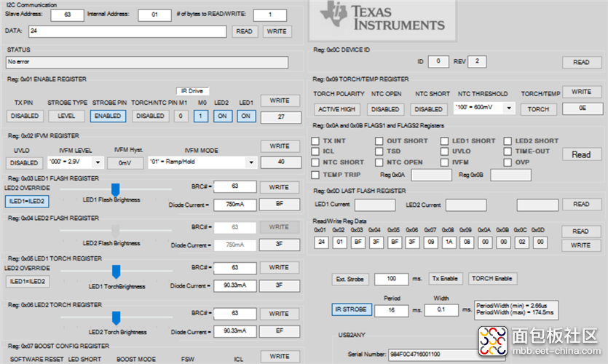Check the LED1 SHORT checkbox

[x=445, y=141]
